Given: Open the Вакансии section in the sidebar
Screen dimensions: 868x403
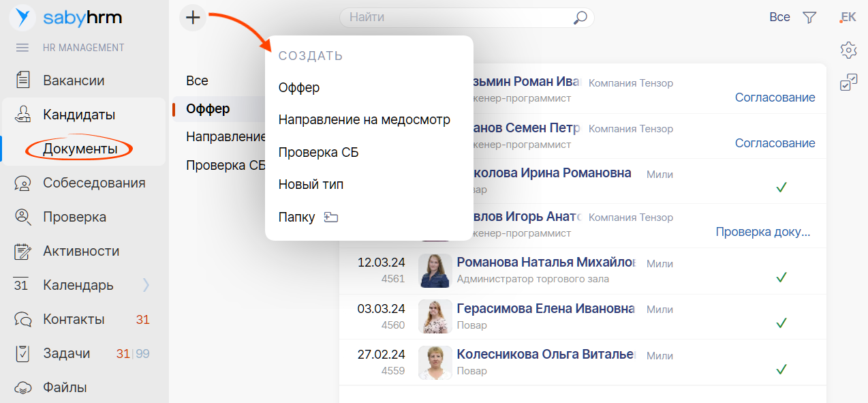Looking at the screenshot, I should point(74,80).
